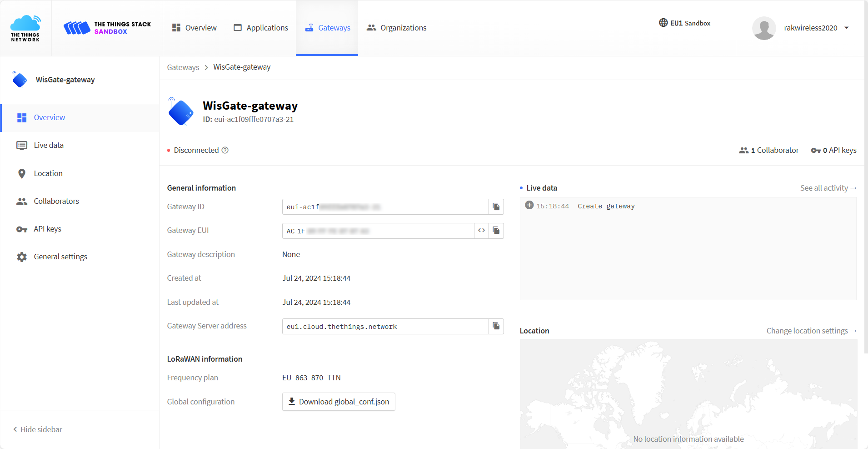Select the Gateways tab
868x449 pixels.
click(327, 28)
